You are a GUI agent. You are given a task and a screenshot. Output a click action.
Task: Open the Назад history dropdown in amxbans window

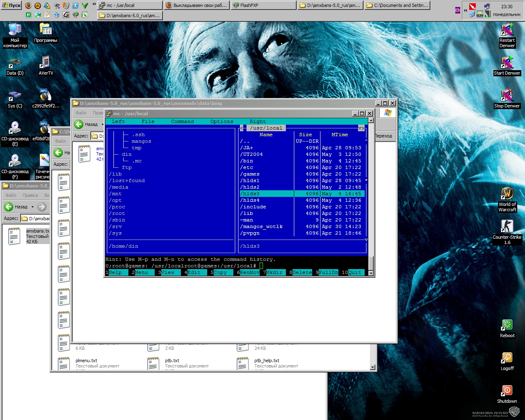click(32, 207)
